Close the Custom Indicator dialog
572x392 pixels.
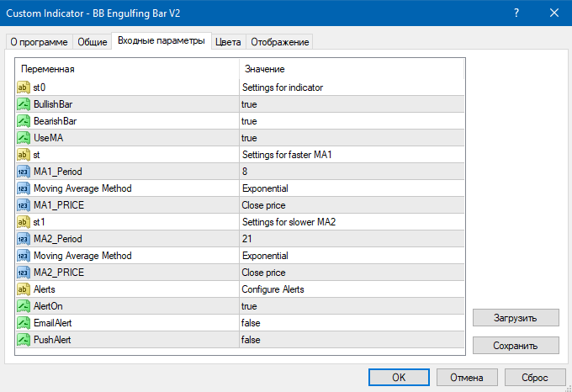tap(554, 13)
